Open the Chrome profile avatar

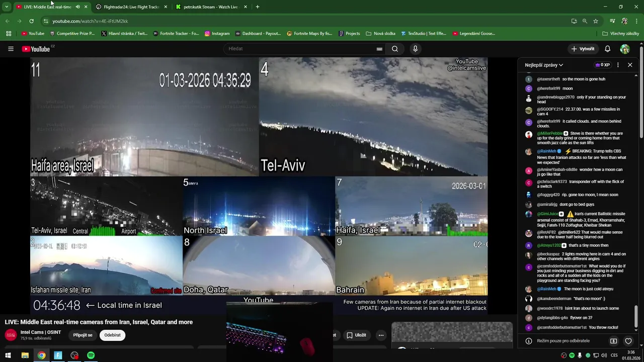[624, 21]
